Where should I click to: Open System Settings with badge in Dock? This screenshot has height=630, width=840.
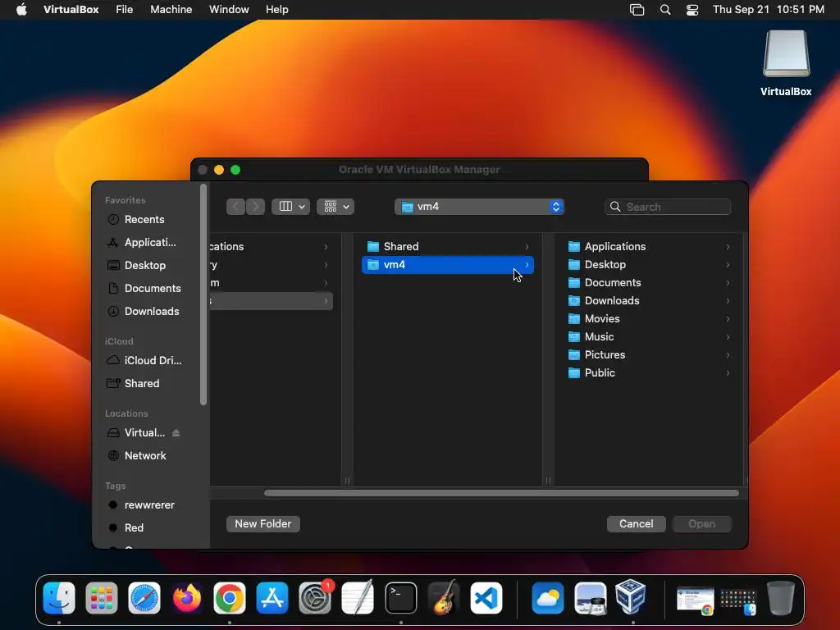coord(315,598)
